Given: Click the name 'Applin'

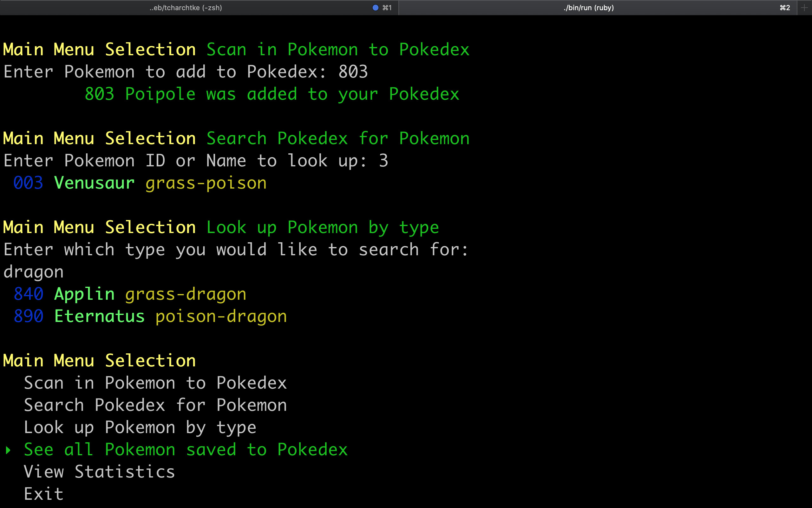Looking at the screenshot, I should pyautogui.click(x=84, y=295).
